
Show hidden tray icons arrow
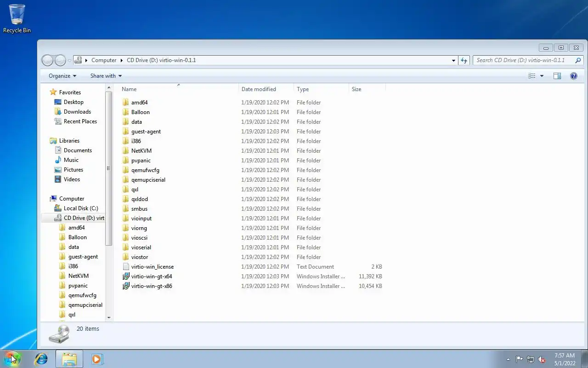pyautogui.click(x=508, y=359)
